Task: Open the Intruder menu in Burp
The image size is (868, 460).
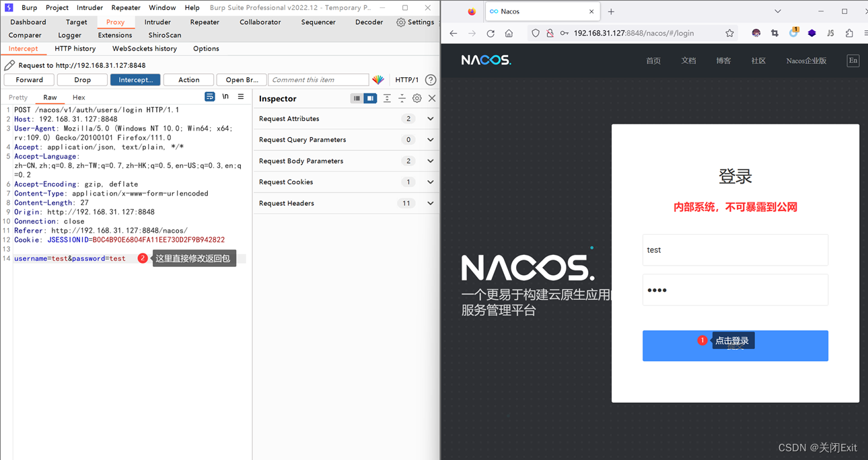Action: coord(89,7)
